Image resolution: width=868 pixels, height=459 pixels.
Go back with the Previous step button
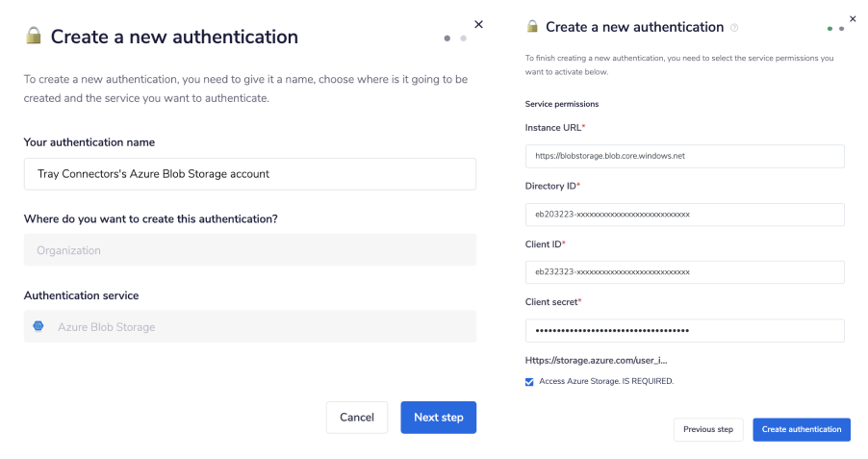[708, 429]
